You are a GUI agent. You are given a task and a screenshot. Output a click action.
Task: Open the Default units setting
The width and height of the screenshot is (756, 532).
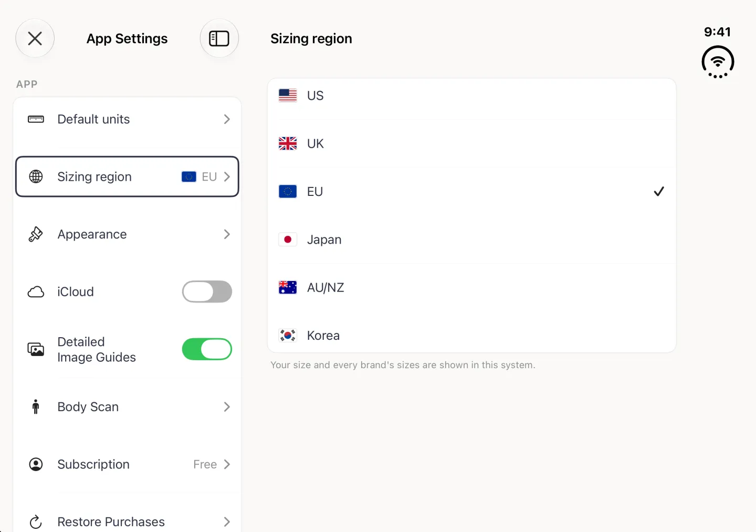127,119
